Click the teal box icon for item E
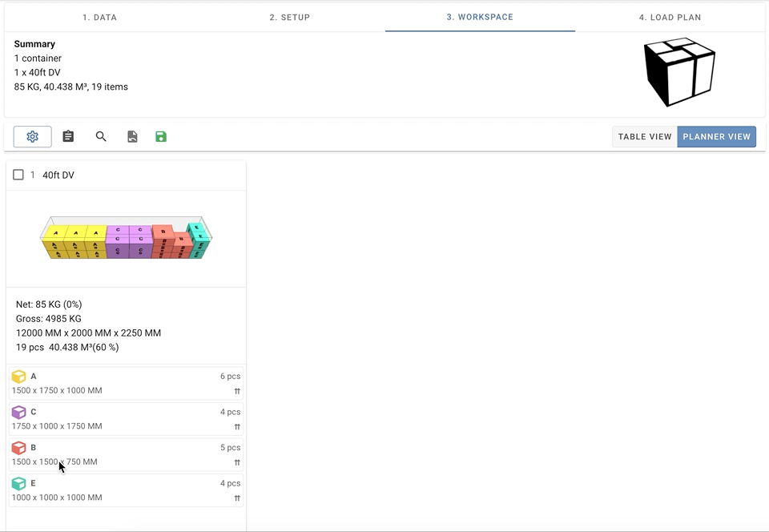The width and height of the screenshot is (769, 532). click(18, 484)
